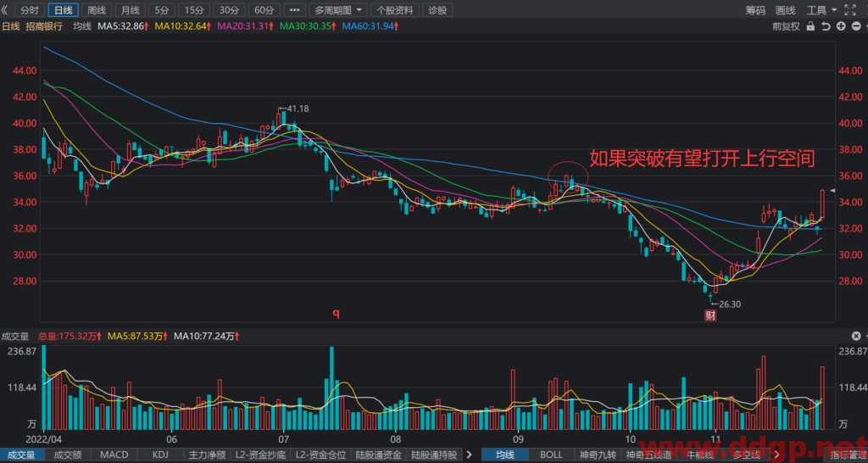The image size is (868, 463).
Task: Open the 画线 drawing tools
Action: coord(785,10)
